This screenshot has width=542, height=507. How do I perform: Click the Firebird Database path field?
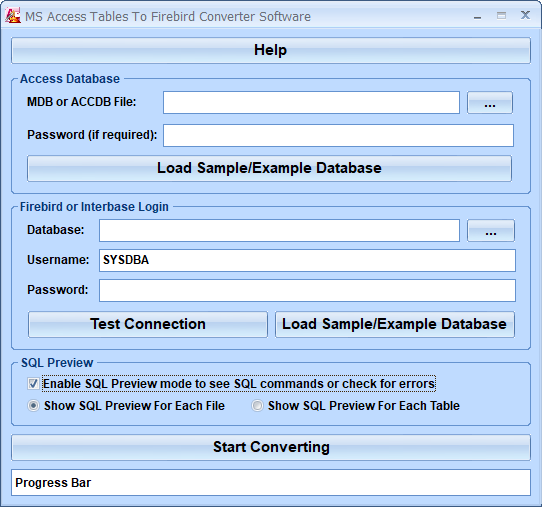[x=279, y=231]
